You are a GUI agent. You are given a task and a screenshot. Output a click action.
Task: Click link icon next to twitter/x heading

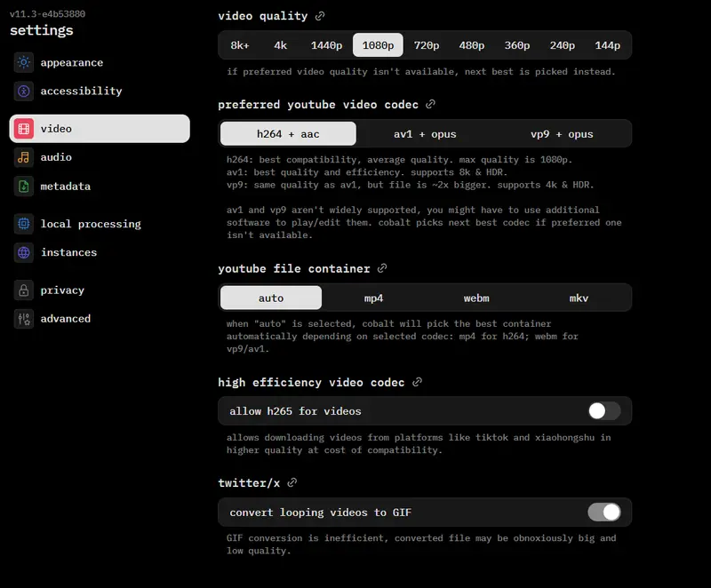[x=292, y=482]
